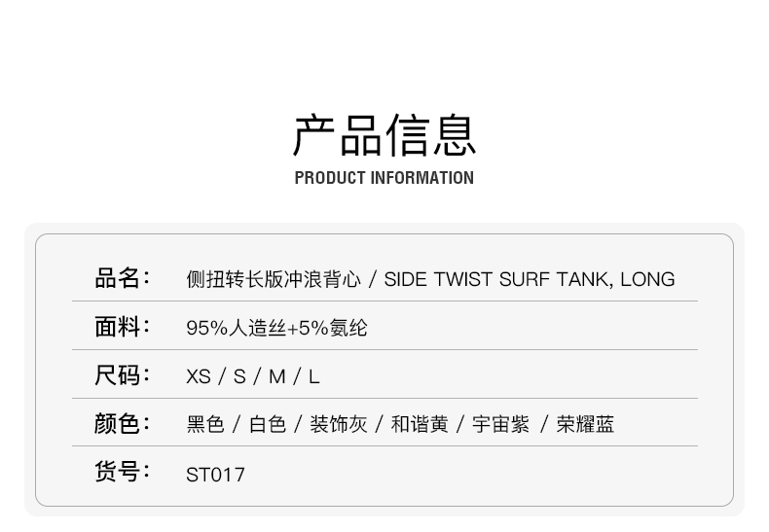The image size is (769, 532).
Task: Click SIDE TWIST SURF TANK, LONG text
Action: [x=529, y=280]
